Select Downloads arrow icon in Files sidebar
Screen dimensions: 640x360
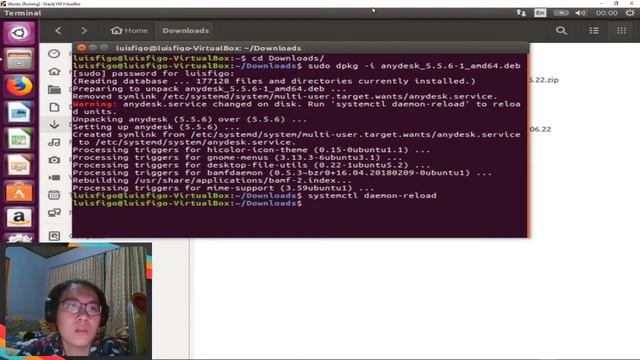pos(54,124)
